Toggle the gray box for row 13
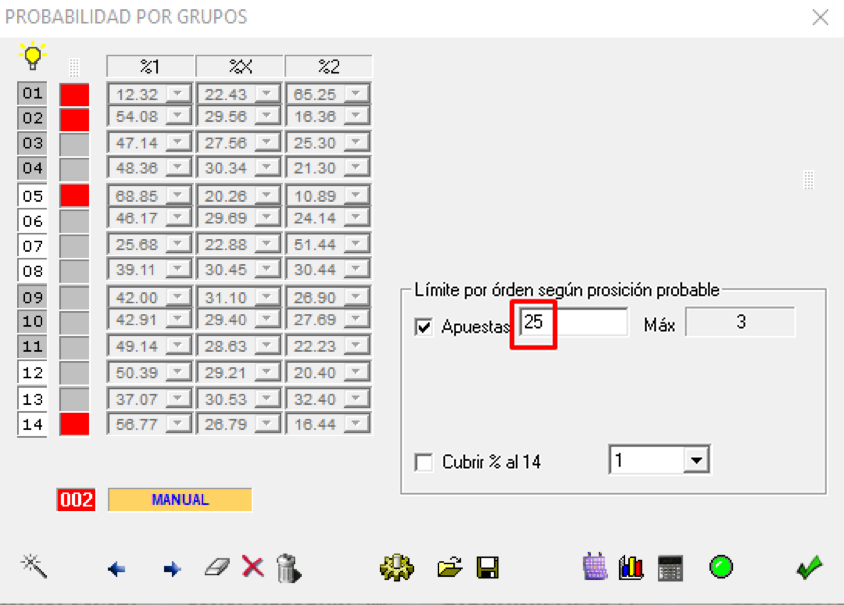 74,399
